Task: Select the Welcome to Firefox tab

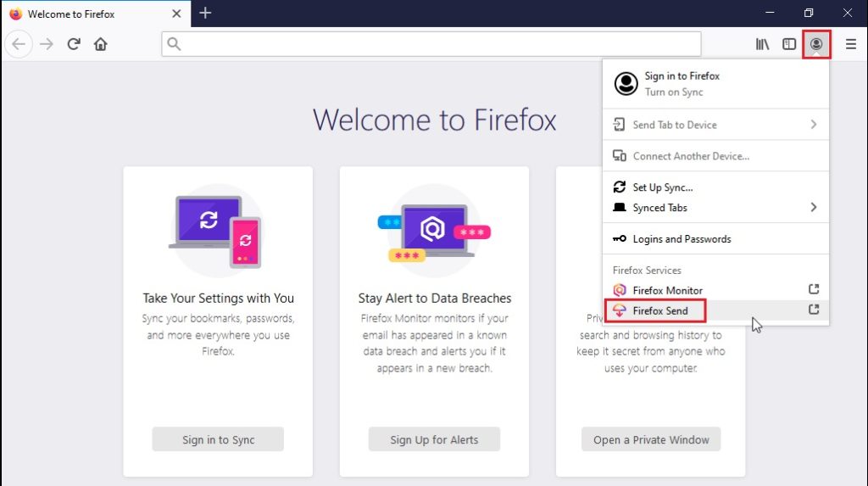Action: 97,14
